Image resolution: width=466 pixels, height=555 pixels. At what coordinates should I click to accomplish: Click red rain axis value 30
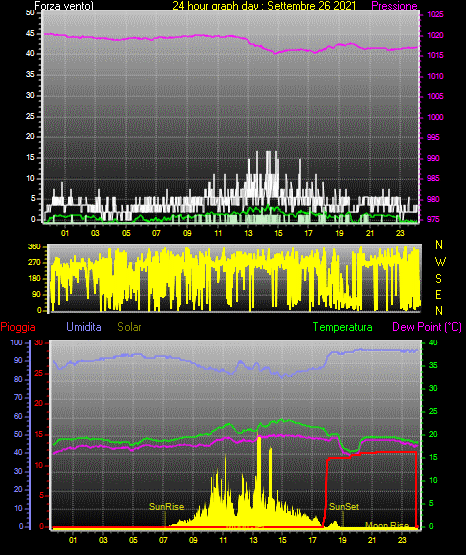[x=39, y=342]
